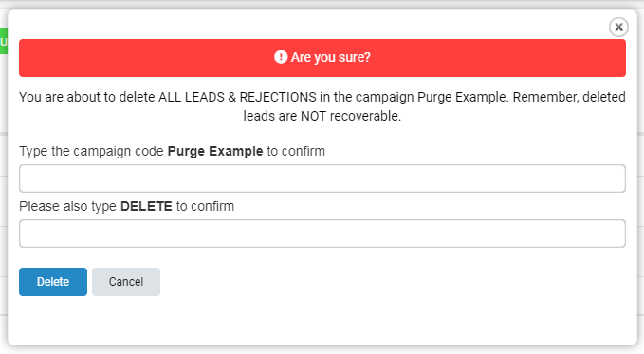The image size is (644, 354).
Task: Focus the DELETE confirmation text field
Action: (x=322, y=233)
